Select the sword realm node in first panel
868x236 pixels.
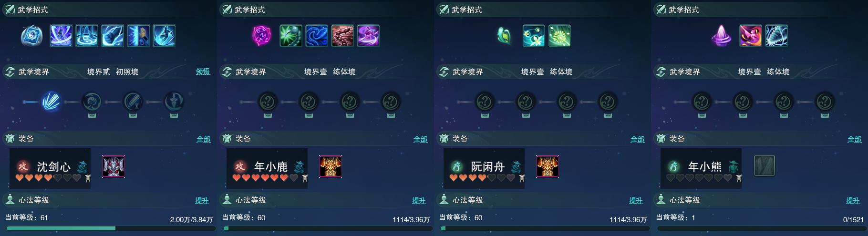[133, 102]
